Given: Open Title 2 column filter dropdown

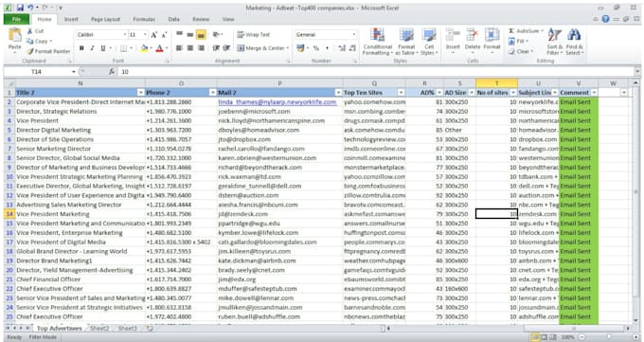Looking at the screenshot, I should click(x=141, y=93).
